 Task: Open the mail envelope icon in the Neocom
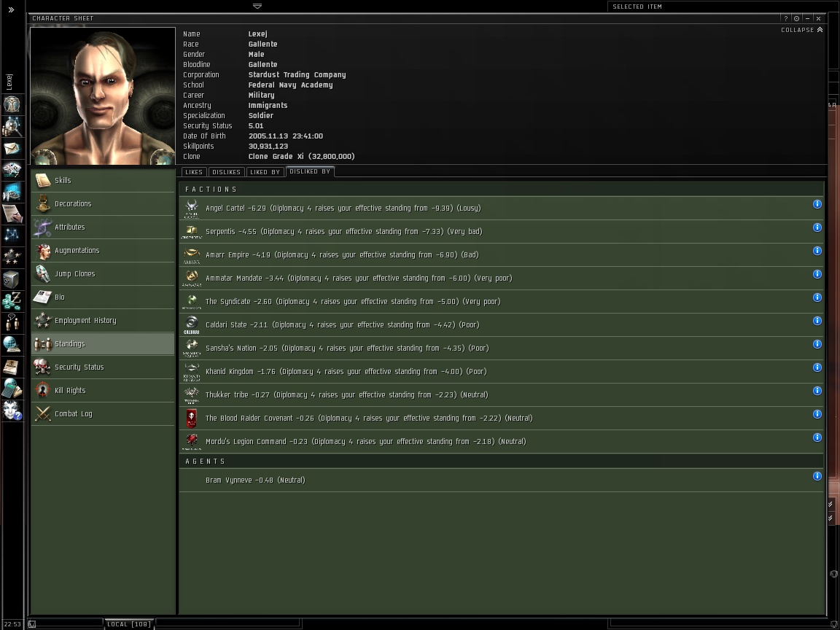pos(12,148)
